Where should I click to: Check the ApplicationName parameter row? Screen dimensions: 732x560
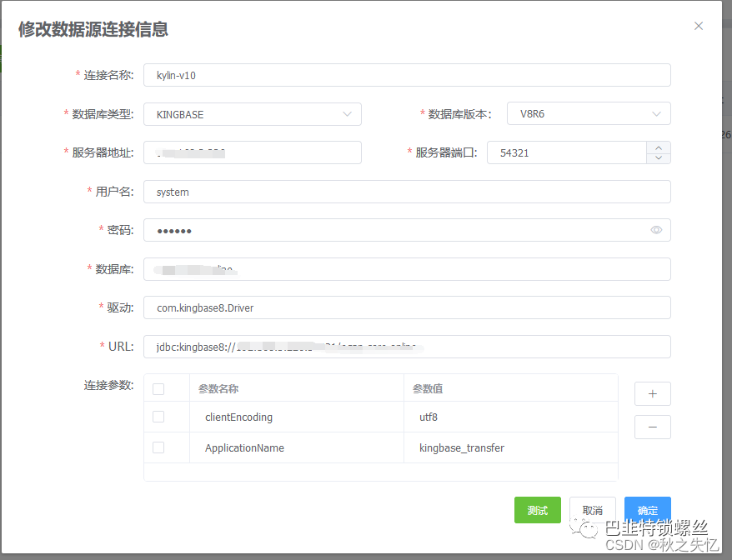click(x=158, y=447)
